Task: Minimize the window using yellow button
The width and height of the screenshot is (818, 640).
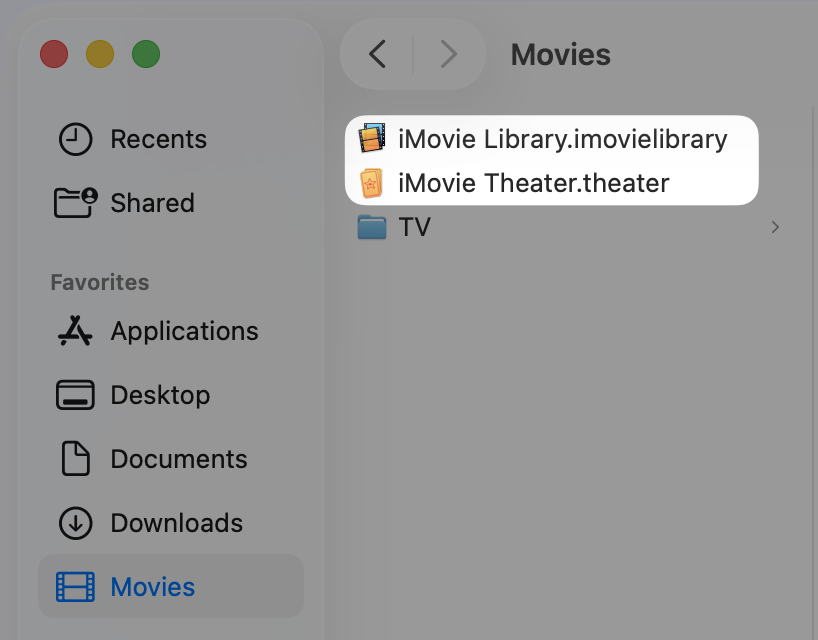Action: click(x=100, y=54)
